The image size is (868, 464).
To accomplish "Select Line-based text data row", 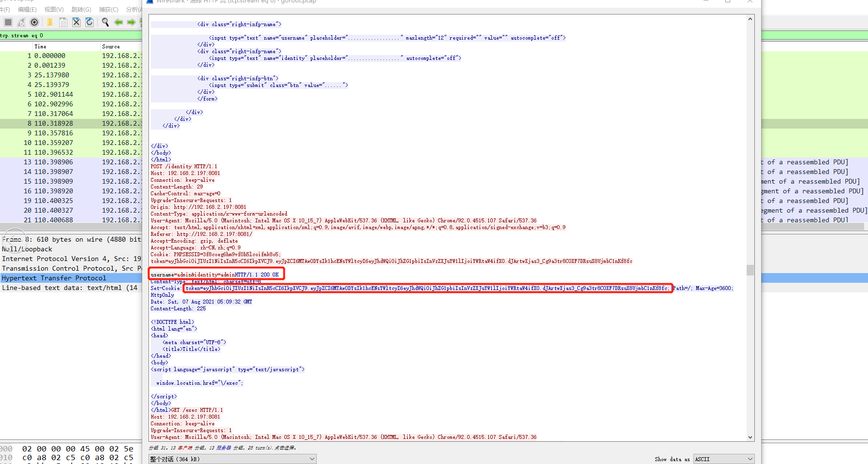I will pos(71,288).
